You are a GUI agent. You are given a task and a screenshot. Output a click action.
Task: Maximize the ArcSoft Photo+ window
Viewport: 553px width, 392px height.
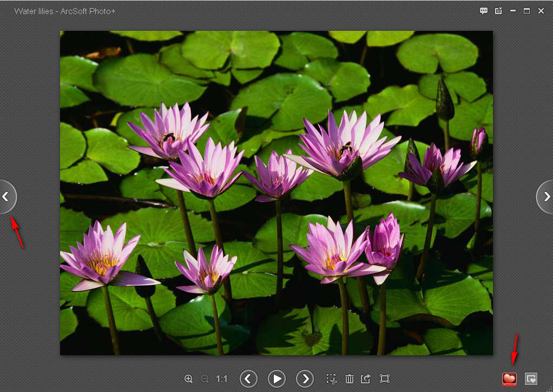pos(526,11)
